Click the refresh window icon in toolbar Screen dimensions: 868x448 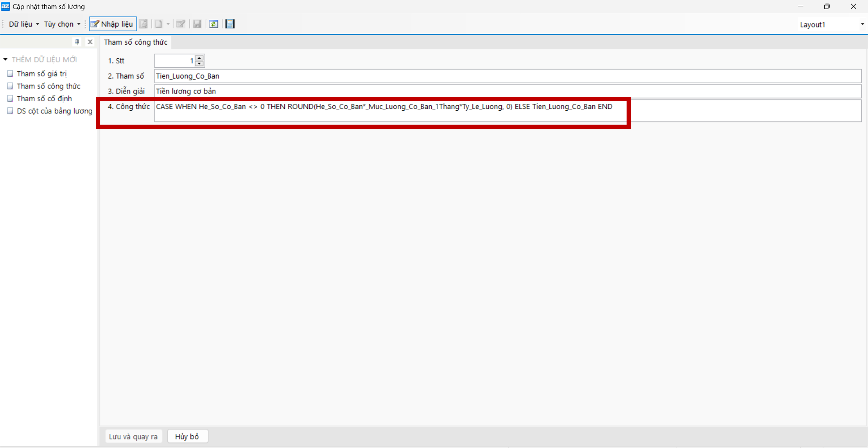[x=213, y=24]
